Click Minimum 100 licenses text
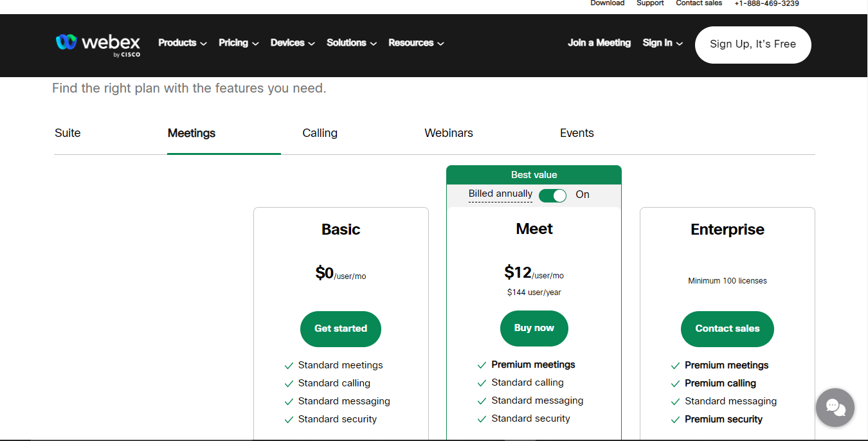Viewport: 868px width, 441px height. (727, 281)
